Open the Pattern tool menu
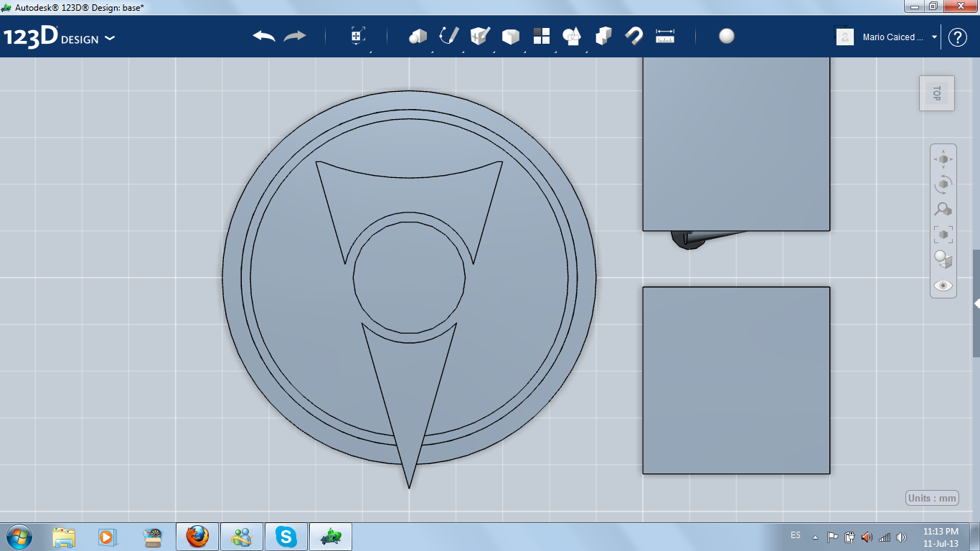 [542, 37]
